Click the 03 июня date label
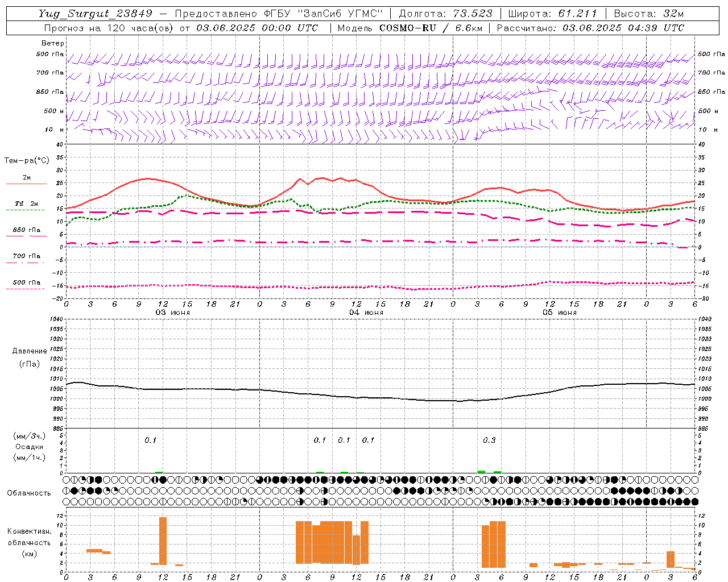728x582 pixels. [173, 313]
